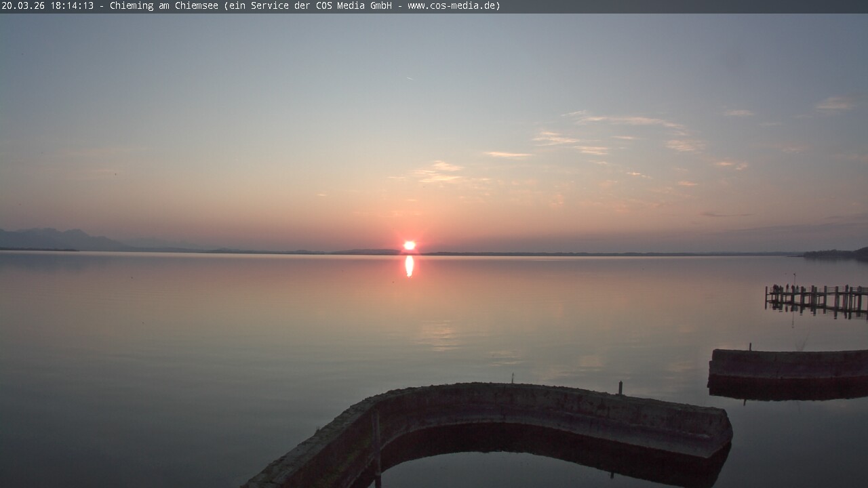This screenshot has height=488, width=868.
Task: Click the dark cloud streak at right horizon
Action: pos(726,215)
